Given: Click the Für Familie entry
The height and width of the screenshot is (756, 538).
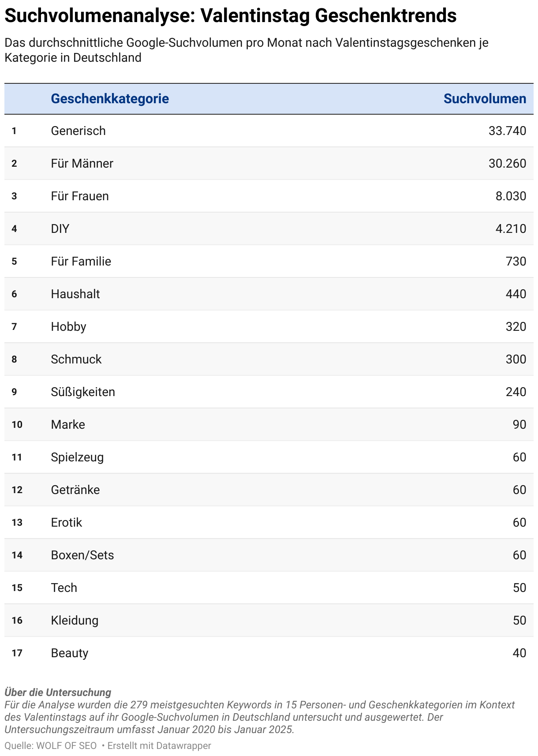Looking at the screenshot, I should 81,261.
